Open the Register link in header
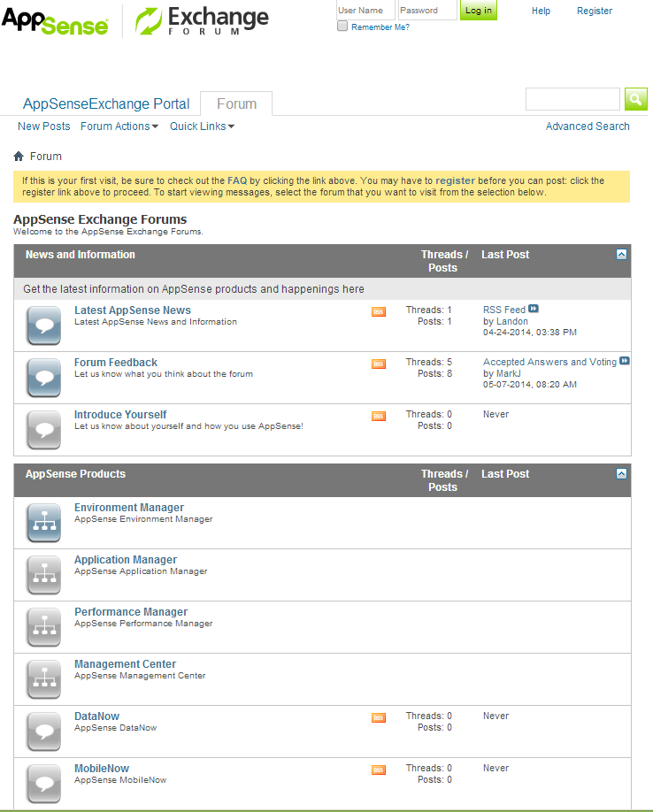653x812 pixels. click(x=595, y=11)
